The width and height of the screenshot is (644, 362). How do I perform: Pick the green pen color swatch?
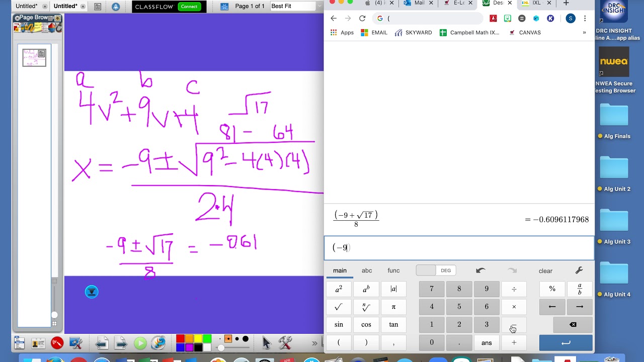[x=207, y=339]
